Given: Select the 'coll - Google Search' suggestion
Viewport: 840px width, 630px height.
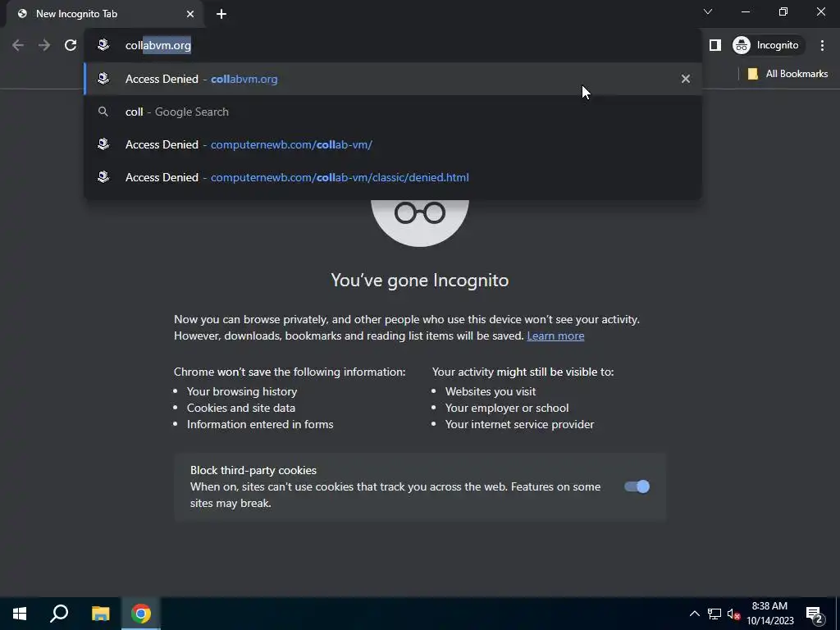Looking at the screenshot, I should click(393, 112).
